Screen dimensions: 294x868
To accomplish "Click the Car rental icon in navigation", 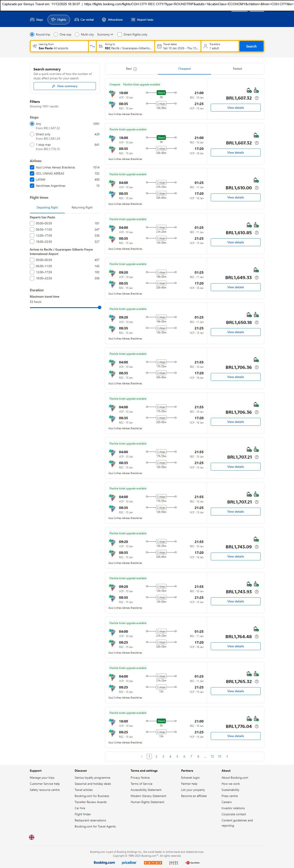I will [77, 20].
